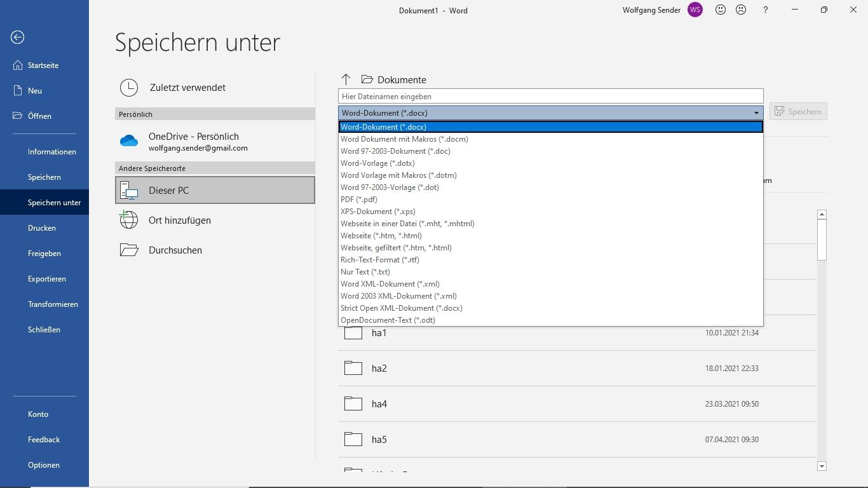Open help via question mark icon

[x=765, y=10]
